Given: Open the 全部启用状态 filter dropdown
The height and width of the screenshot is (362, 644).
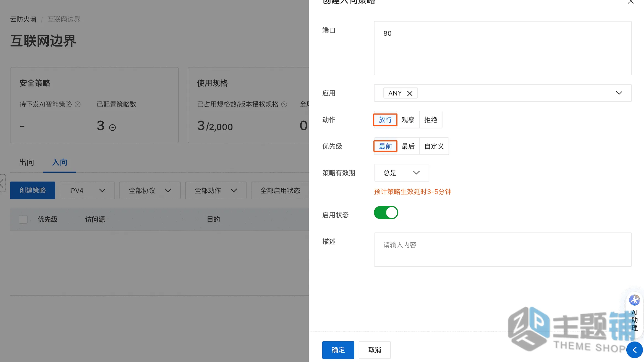Looking at the screenshot, I should pyautogui.click(x=280, y=190).
